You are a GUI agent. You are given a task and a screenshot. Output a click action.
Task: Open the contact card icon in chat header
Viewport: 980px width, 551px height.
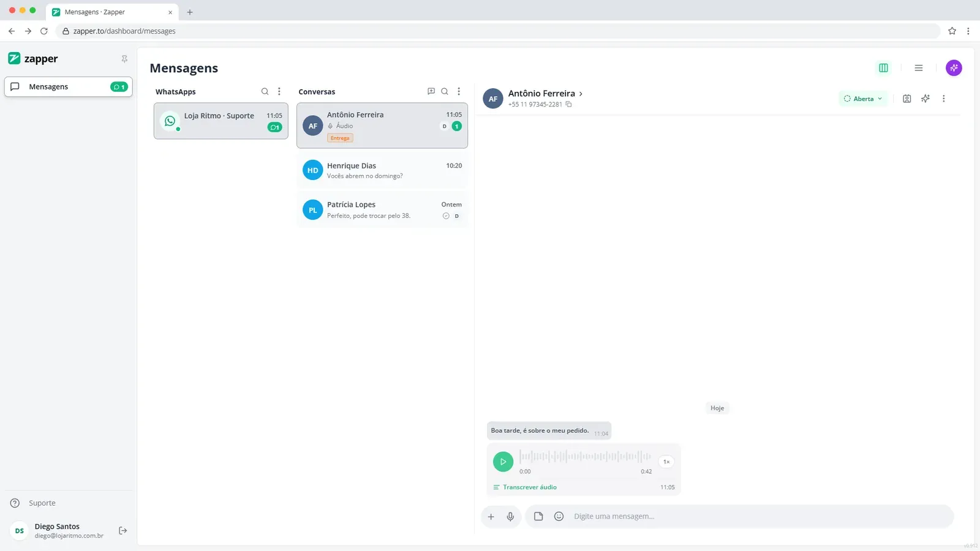click(907, 99)
